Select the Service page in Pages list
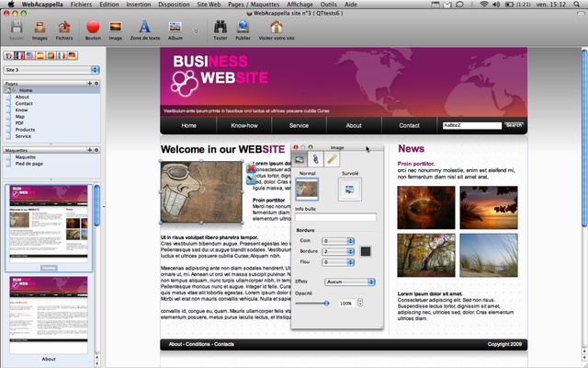The width and height of the screenshot is (588, 368). click(51, 136)
